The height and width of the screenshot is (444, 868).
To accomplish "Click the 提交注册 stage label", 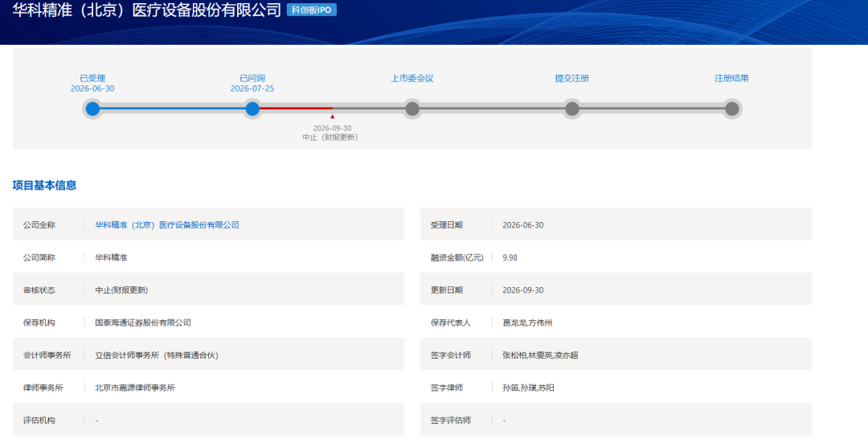I will (x=572, y=79).
